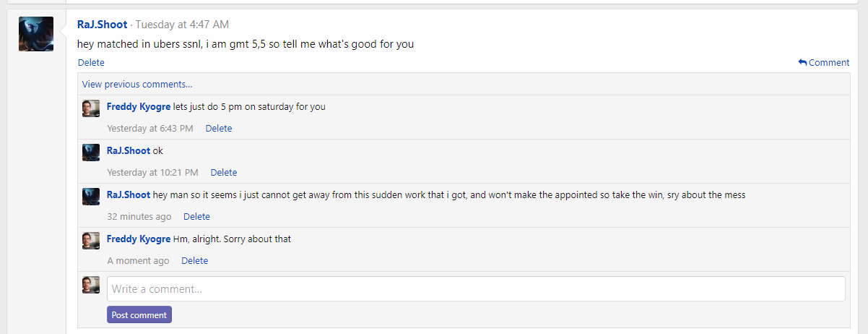
Task: Open Freddy Kyogre name on Saturday comment
Action: (x=139, y=107)
